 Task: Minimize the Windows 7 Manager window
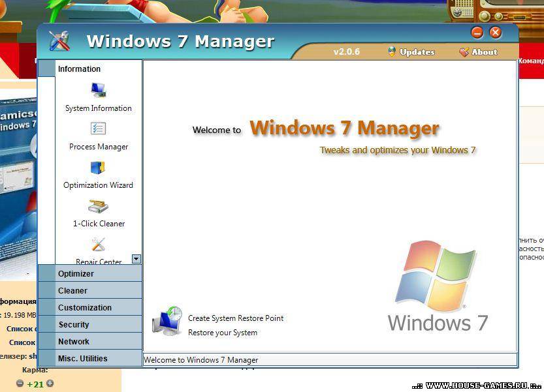(477, 33)
